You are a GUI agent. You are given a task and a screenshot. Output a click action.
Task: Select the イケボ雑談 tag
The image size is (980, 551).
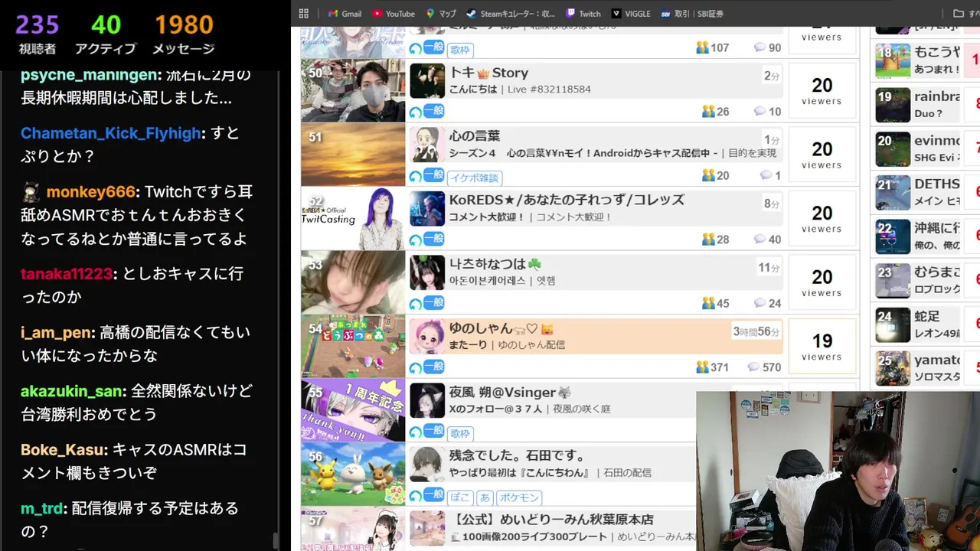click(474, 178)
